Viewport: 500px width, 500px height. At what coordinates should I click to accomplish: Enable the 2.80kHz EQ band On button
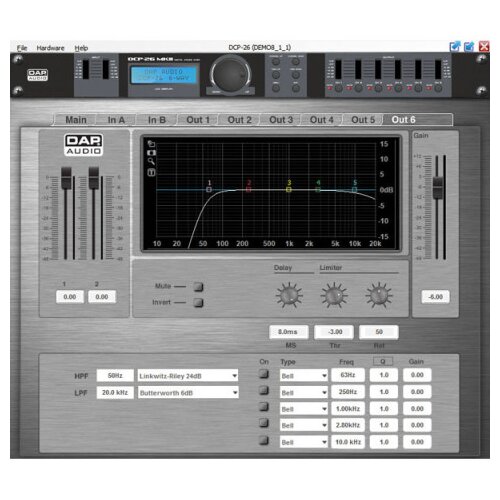[x=264, y=423]
